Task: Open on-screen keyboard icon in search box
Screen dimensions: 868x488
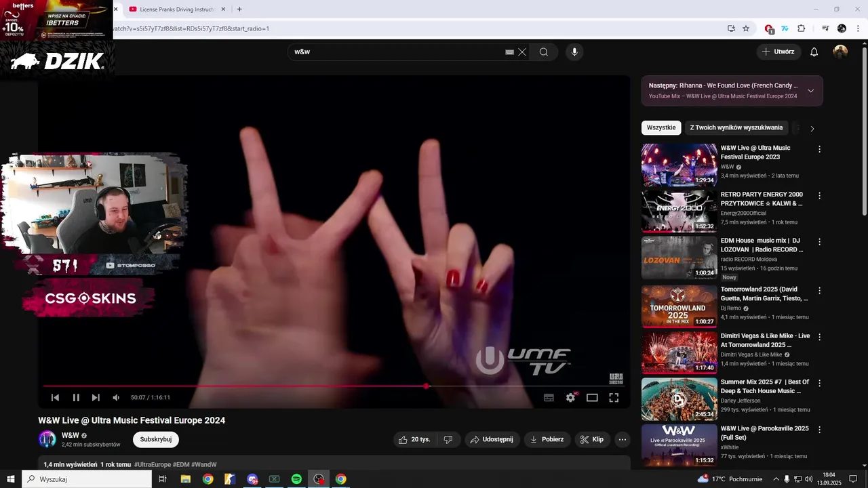Action: 509,52
